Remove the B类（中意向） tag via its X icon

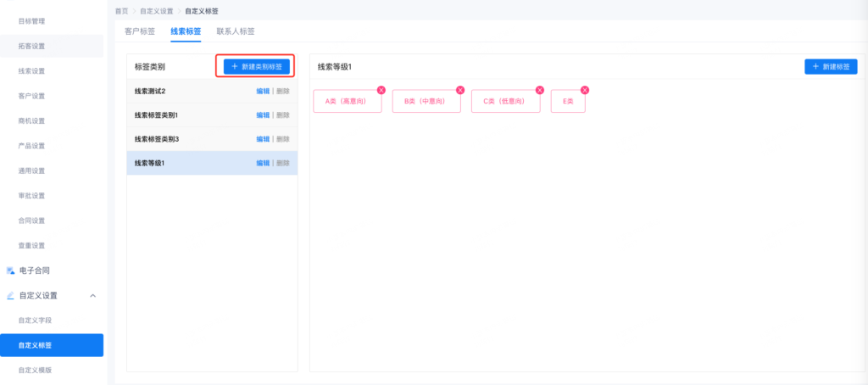[460, 90]
